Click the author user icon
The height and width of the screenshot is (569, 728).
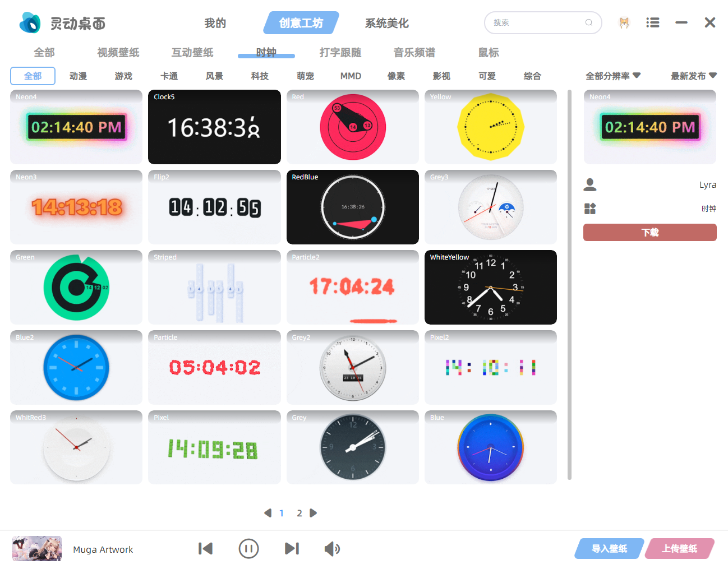tap(590, 185)
